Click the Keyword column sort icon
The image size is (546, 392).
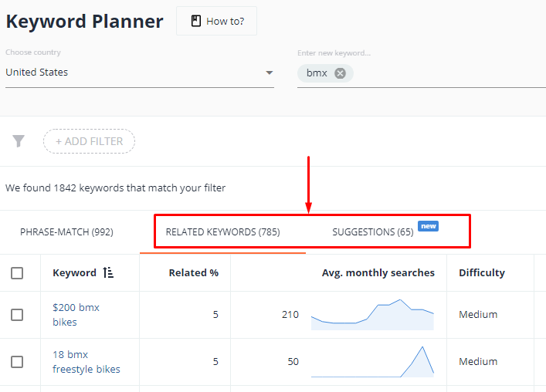point(108,272)
